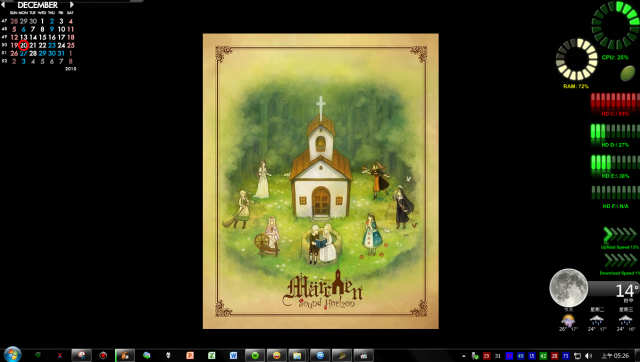Screen dimensions: 640x362
Task: Click the Upload Speed arrows meter
Action: 620,235
